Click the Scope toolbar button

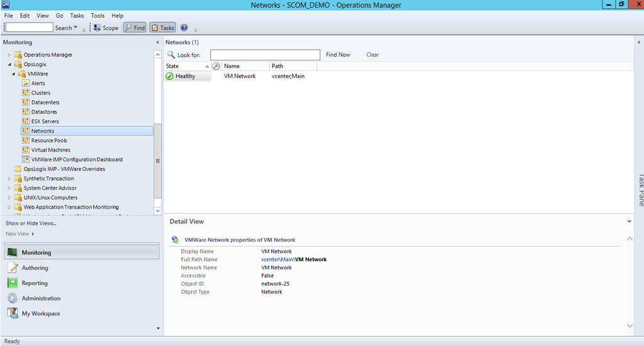click(x=106, y=28)
